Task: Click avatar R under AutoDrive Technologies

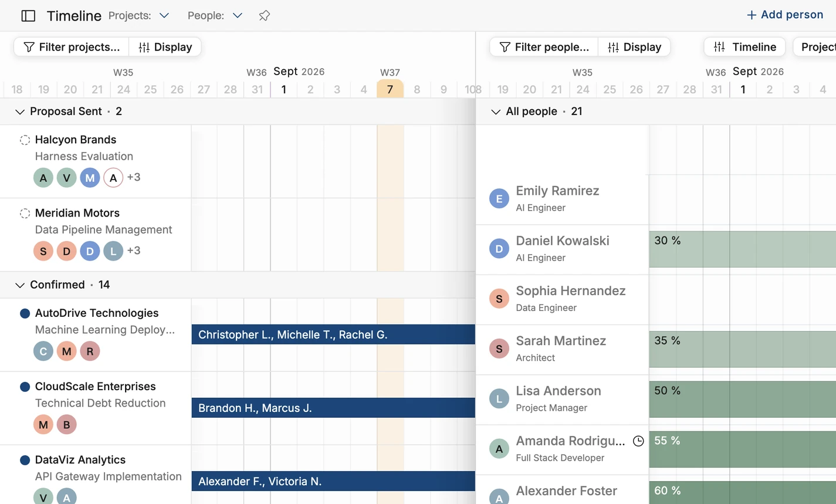Action: coord(90,351)
